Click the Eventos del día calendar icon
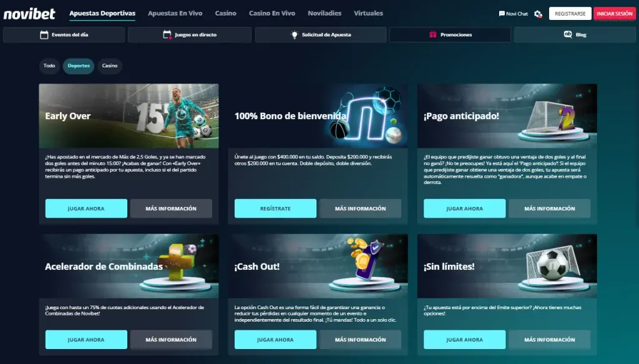The width and height of the screenshot is (639, 364). pos(44,35)
